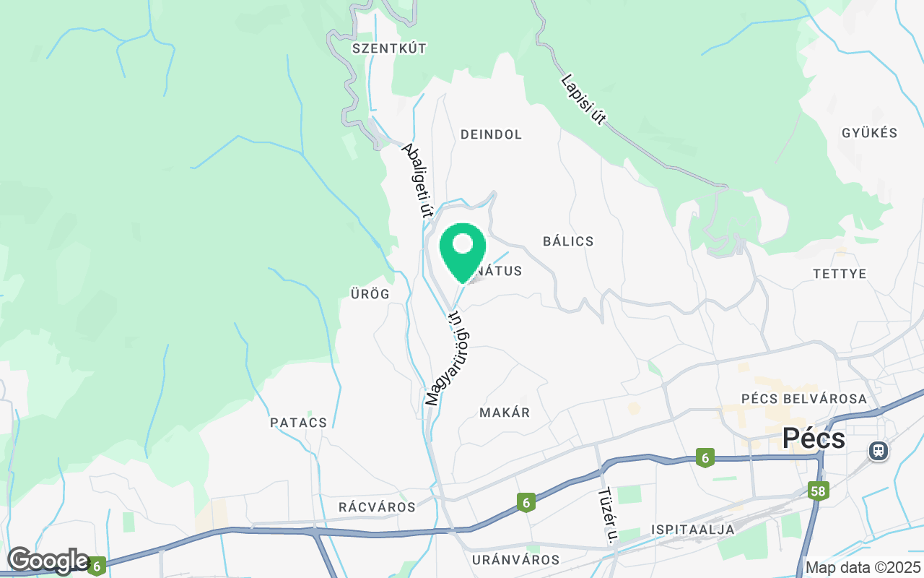Image resolution: width=924 pixels, height=578 pixels.
Task: Select the Szentkút neighborhood label
Action: click(x=389, y=48)
